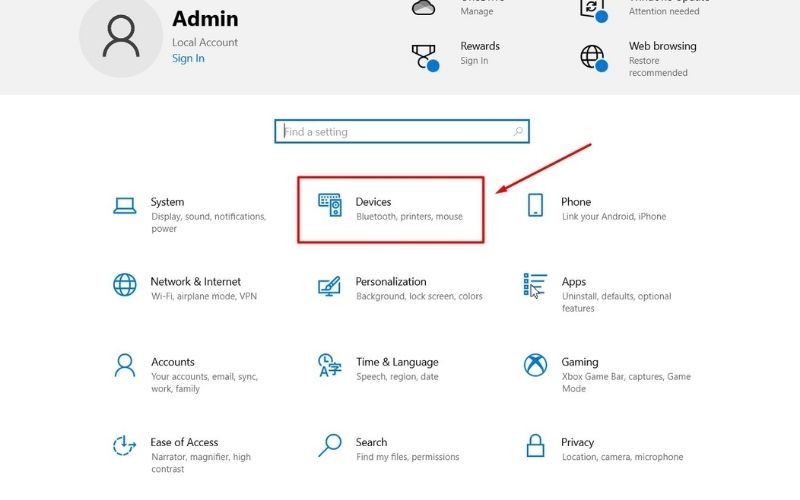The height and width of the screenshot is (500, 800).
Task: Click the OneDrive cloud icon
Action: [x=423, y=8]
